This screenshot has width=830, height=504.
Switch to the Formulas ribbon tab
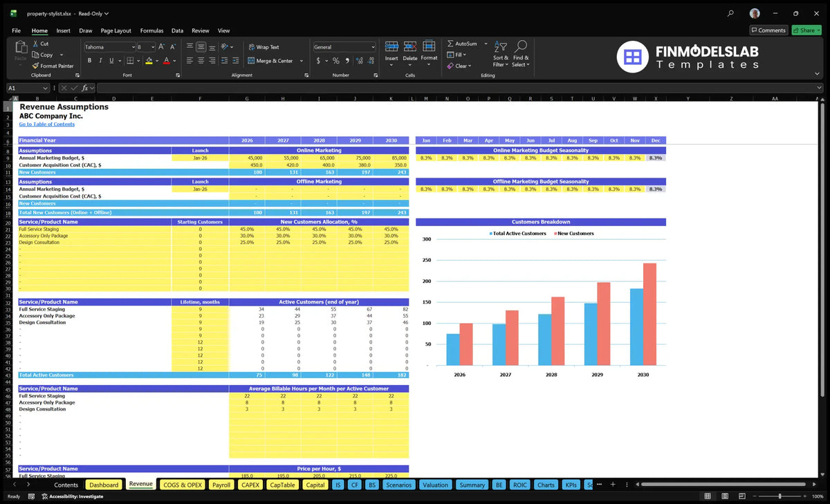pyautogui.click(x=151, y=30)
